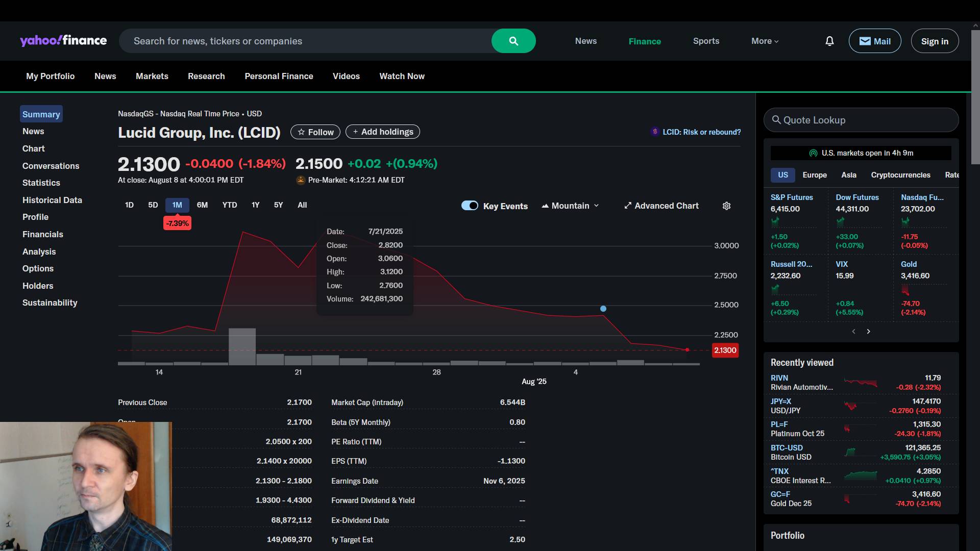Click the green search magnifier button
Viewport: 980px width, 551px height.
tap(513, 41)
